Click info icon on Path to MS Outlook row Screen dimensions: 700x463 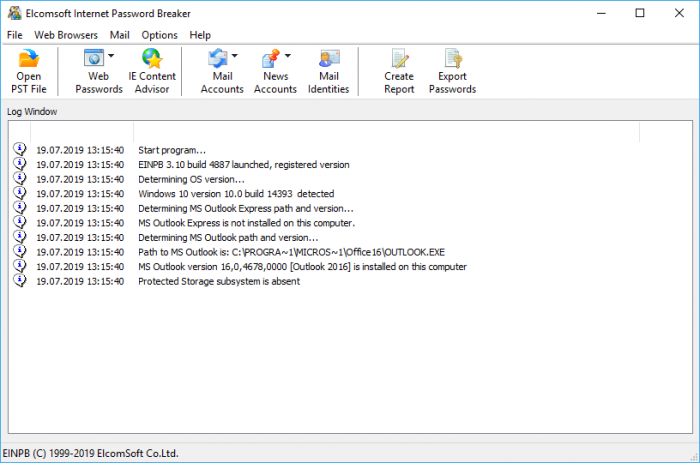(20, 251)
